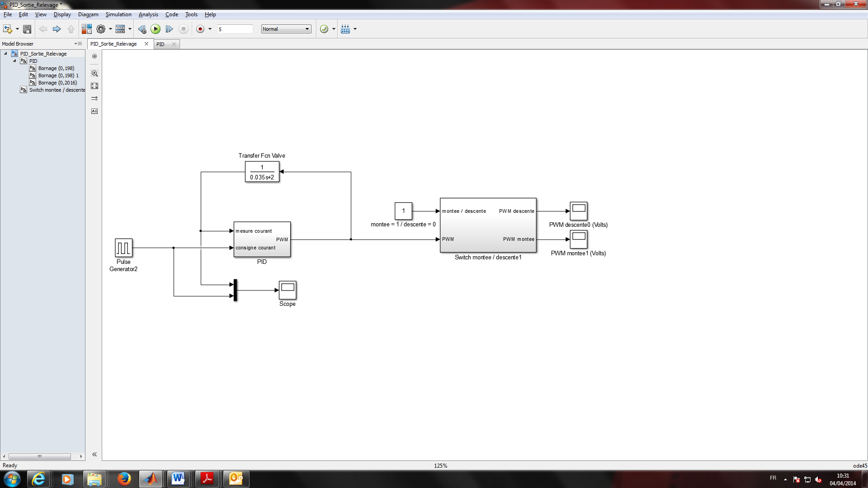Collapse the PID tree node
This screenshot has width=868, height=488.
pos(14,61)
